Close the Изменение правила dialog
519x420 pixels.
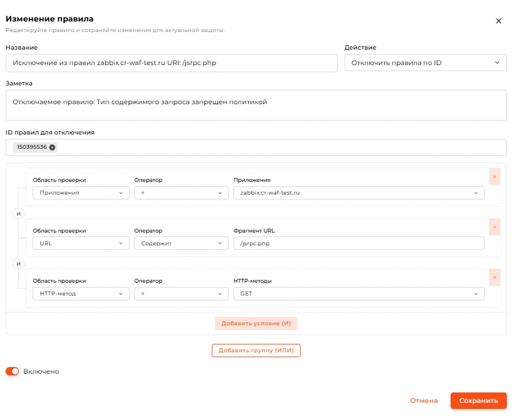tap(499, 21)
